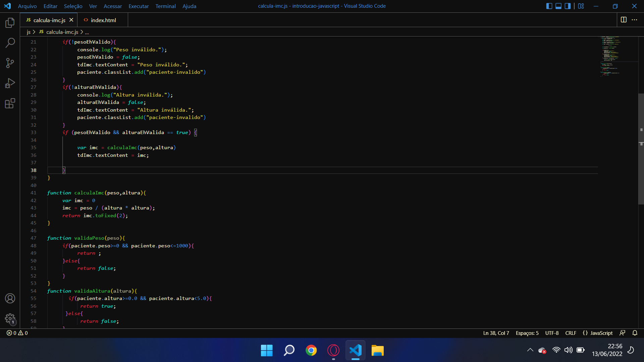Click line number 41 in gutter
This screenshot has width=644, height=362.
33,193
